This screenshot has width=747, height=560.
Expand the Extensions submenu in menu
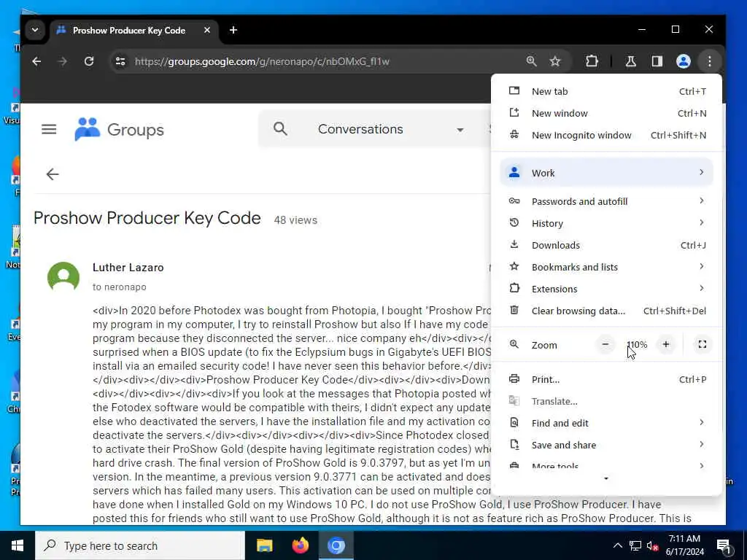pos(606,289)
